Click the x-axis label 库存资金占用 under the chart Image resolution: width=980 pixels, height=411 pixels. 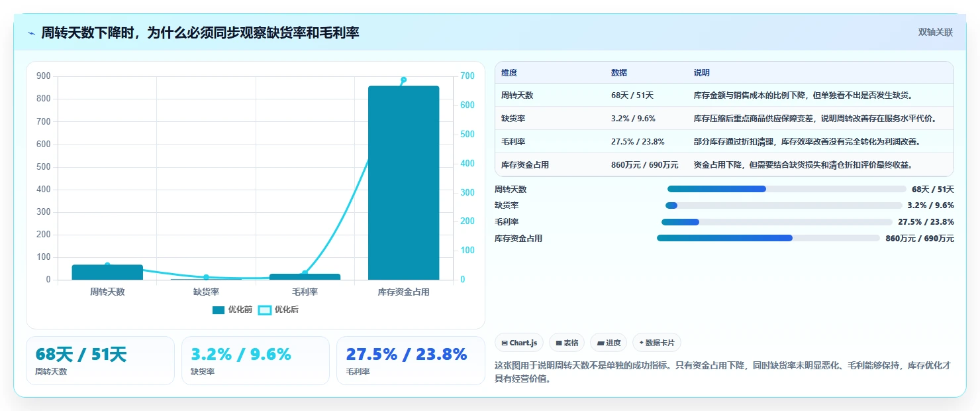pos(403,292)
